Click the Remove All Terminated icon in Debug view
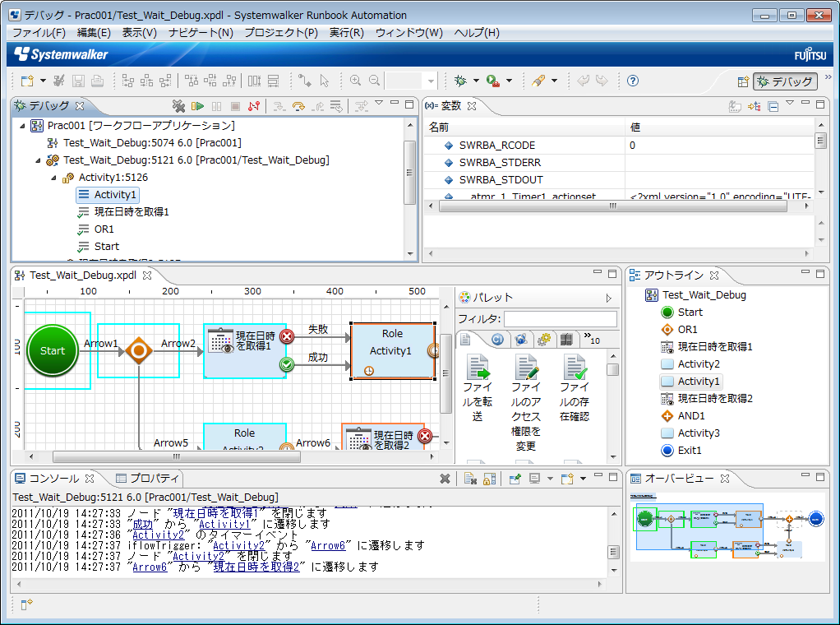 tap(178, 106)
